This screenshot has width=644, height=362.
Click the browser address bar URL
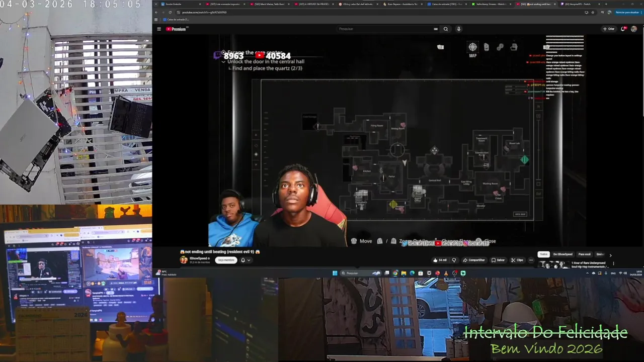coord(204,12)
